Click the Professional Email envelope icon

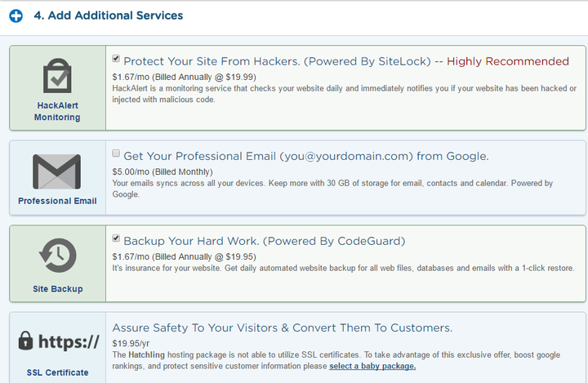pyautogui.click(x=57, y=171)
